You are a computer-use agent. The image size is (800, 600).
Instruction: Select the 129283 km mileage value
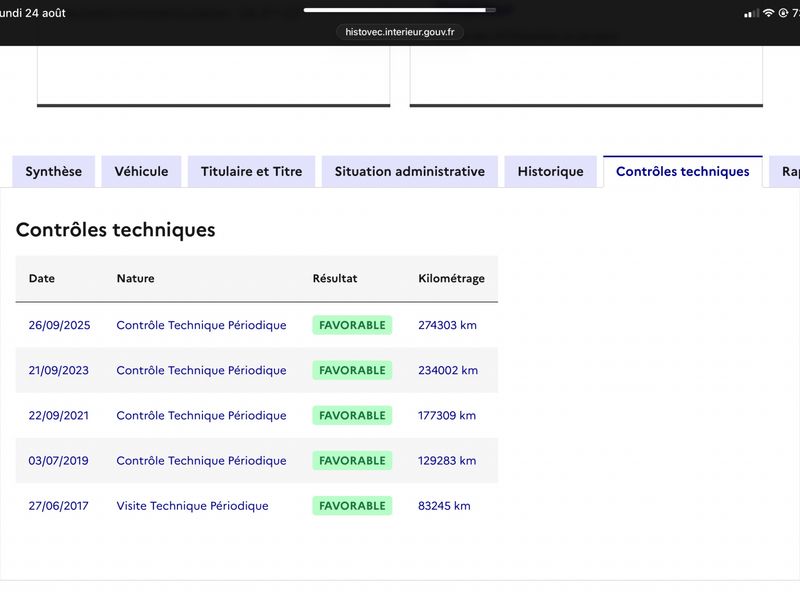point(447,461)
